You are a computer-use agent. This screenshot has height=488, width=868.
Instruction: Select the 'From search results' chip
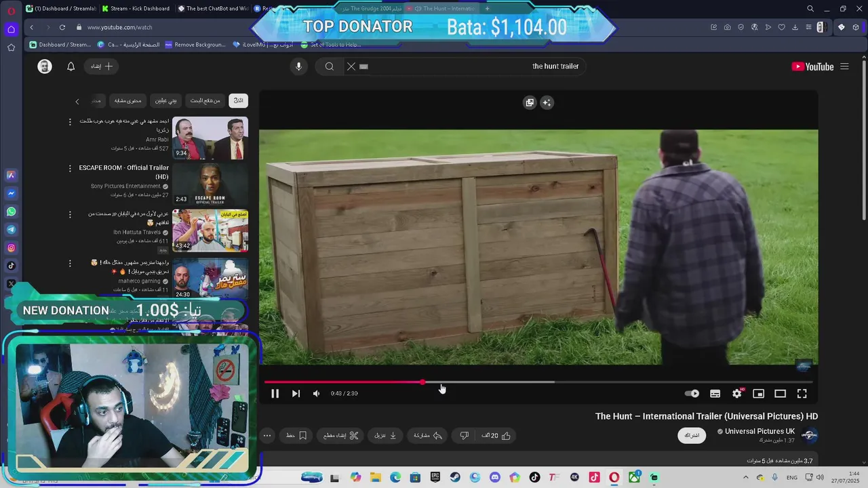pos(205,100)
